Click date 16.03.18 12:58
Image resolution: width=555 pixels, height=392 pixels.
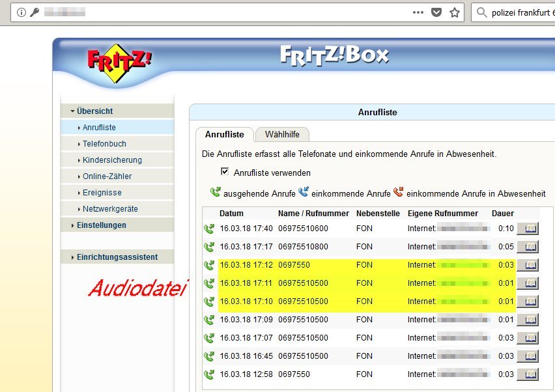246,374
